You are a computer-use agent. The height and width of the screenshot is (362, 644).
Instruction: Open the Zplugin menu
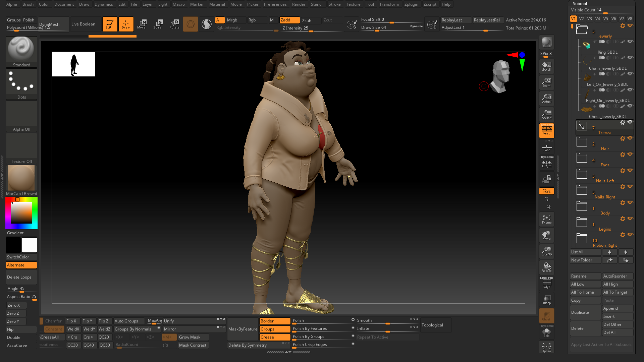pyautogui.click(x=411, y=4)
